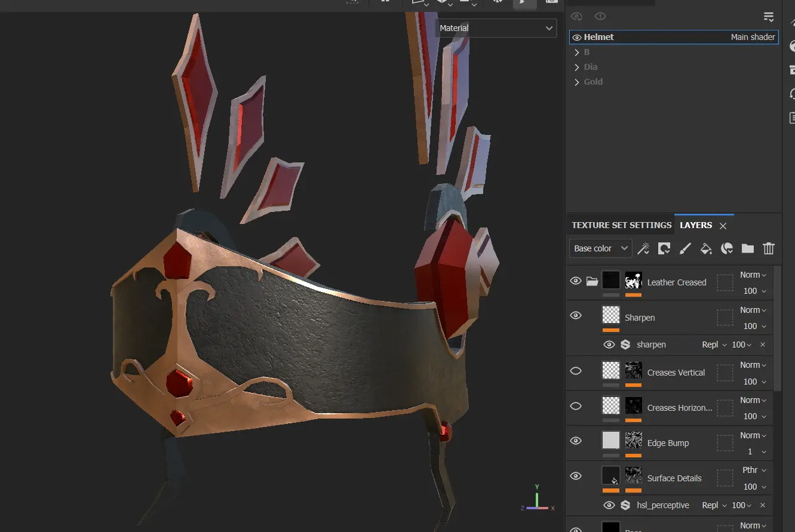Open the Base color channel dropdown
795x532 pixels.
(600, 248)
